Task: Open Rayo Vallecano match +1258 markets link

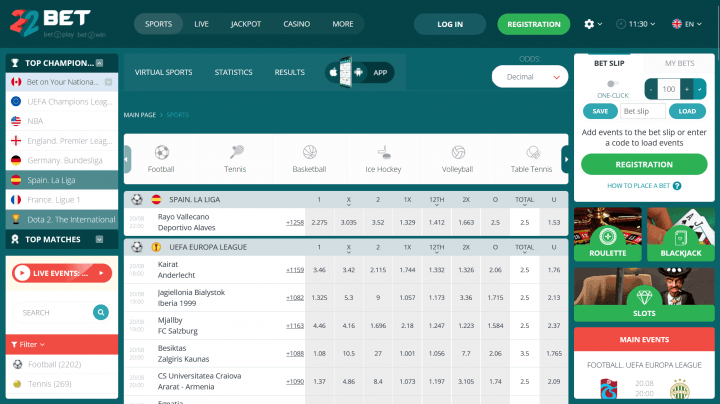Action: (295, 222)
